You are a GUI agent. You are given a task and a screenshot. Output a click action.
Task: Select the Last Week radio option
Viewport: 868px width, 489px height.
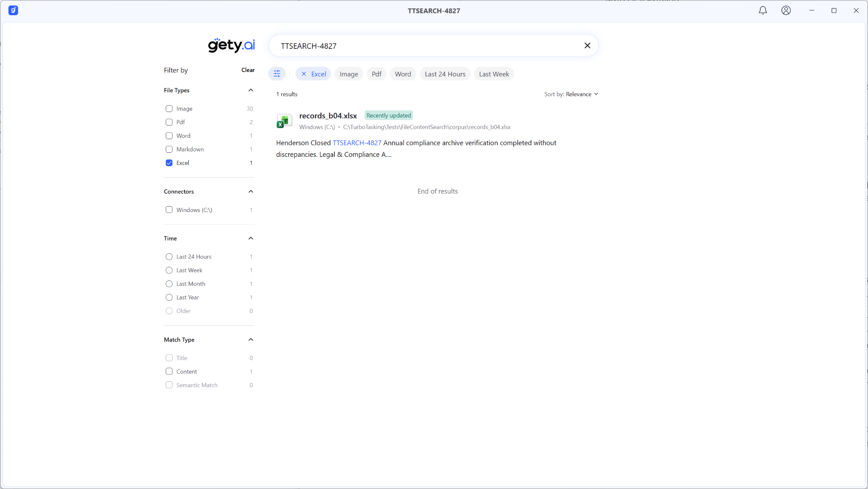tap(169, 270)
